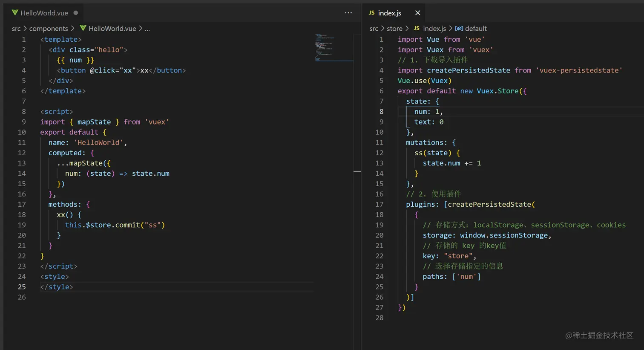Open the More Actions ellipsis menu
The height and width of the screenshot is (350, 644).
pos(348,13)
